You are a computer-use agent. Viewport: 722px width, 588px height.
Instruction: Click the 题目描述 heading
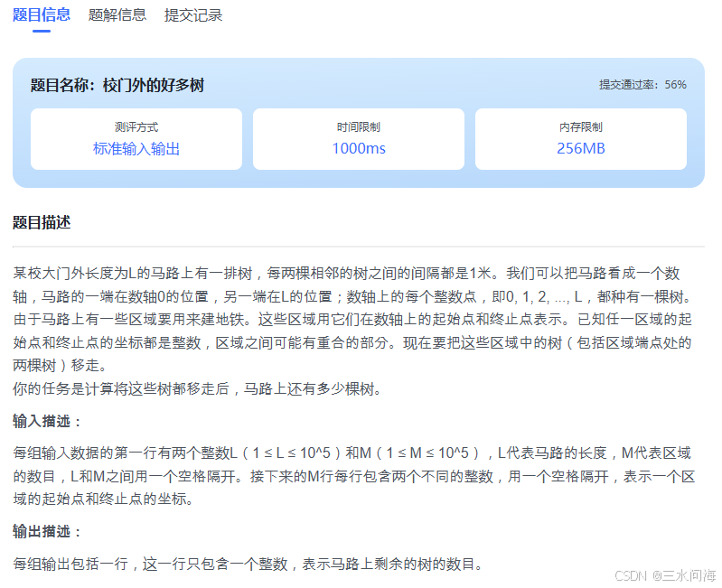click(x=42, y=223)
